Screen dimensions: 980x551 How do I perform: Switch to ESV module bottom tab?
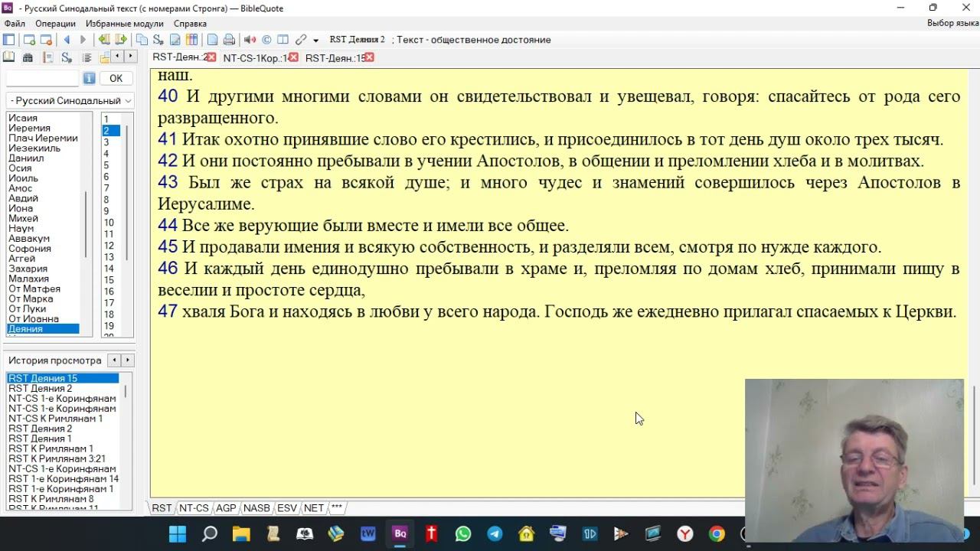(x=287, y=507)
